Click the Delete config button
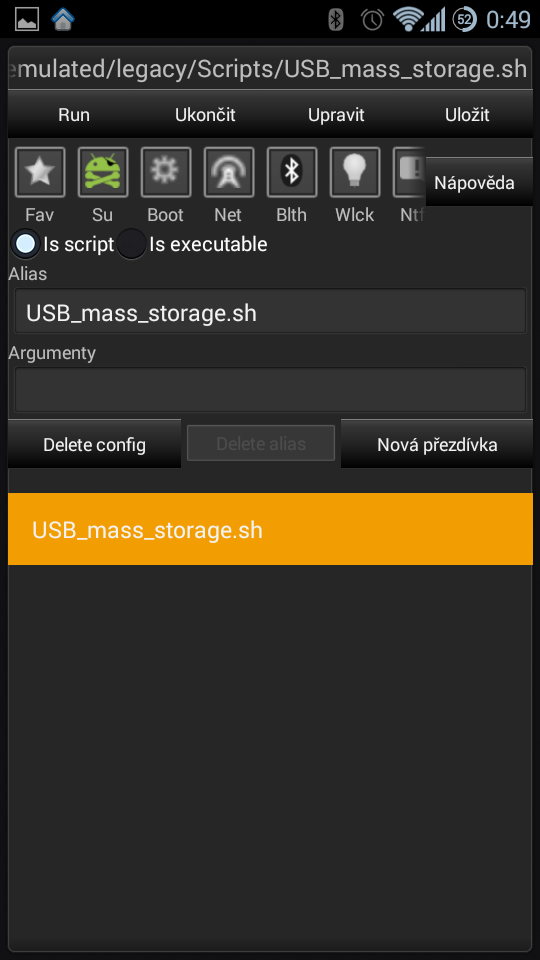 click(94, 444)
